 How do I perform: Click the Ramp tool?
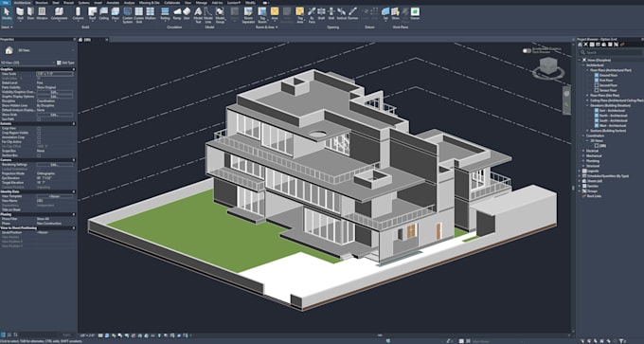coord(177,13)
